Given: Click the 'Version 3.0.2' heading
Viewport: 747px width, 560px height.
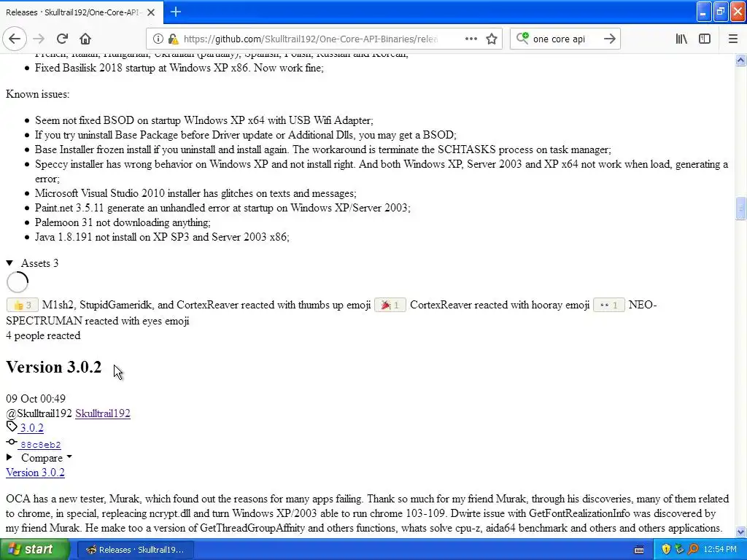Looking at the screenshot, I should coord(54,367).
